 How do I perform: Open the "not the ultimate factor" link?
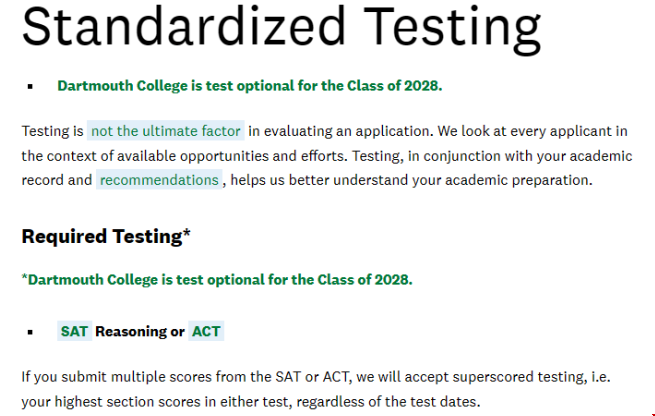pos(166,131)
